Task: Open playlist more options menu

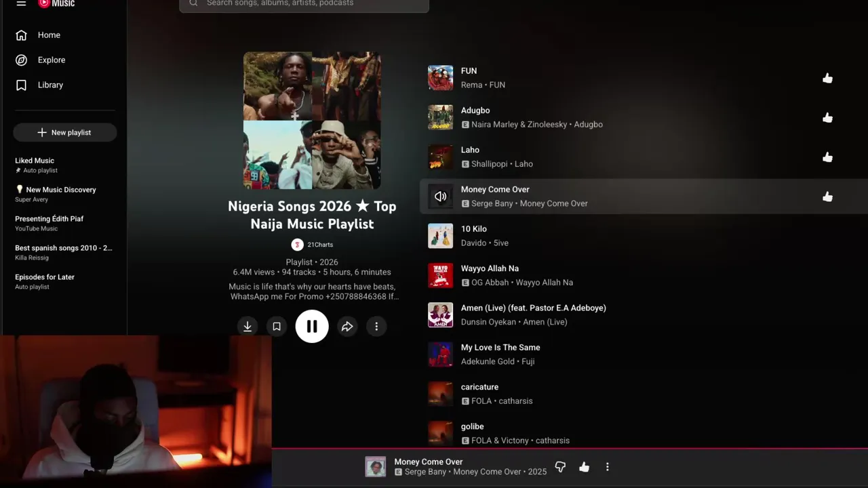Action: point(376,327)
